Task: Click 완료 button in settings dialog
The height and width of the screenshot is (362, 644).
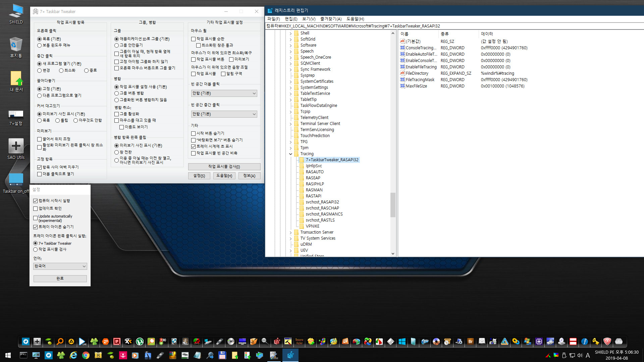Action: click(x=60, y=279)
